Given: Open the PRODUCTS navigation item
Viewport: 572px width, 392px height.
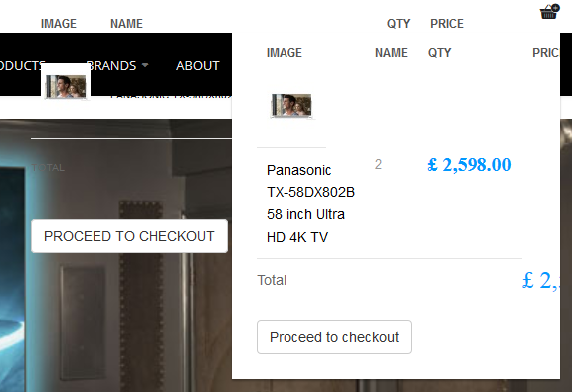Looking at the screenshot, I should 22,66.
